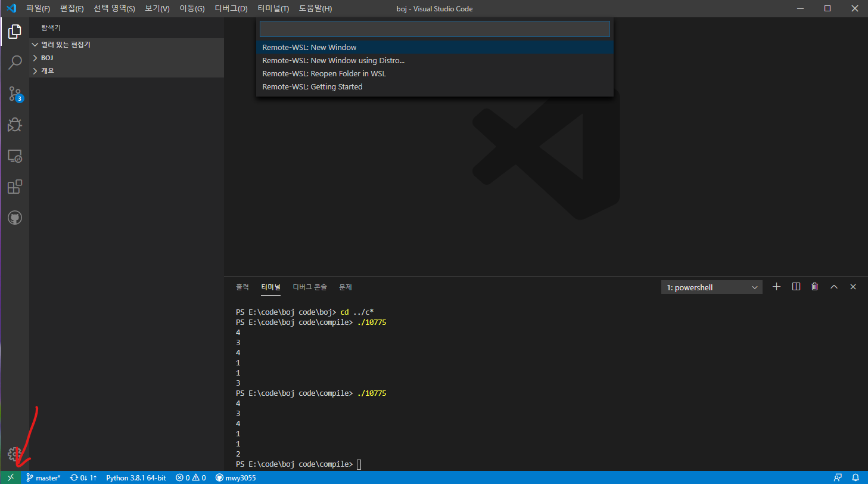The image size is (868, 484).
Task: Click the command palette input field
Action: [x=435, y=29]
